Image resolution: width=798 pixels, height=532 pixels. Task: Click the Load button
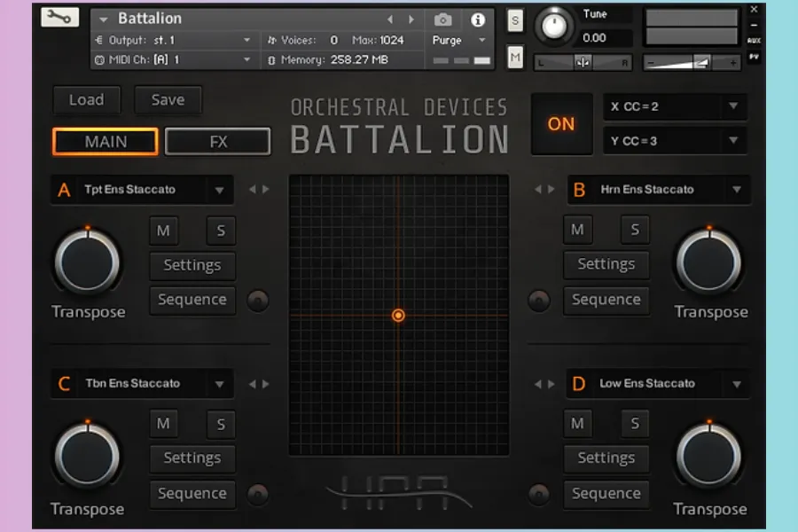pos(86,100)
